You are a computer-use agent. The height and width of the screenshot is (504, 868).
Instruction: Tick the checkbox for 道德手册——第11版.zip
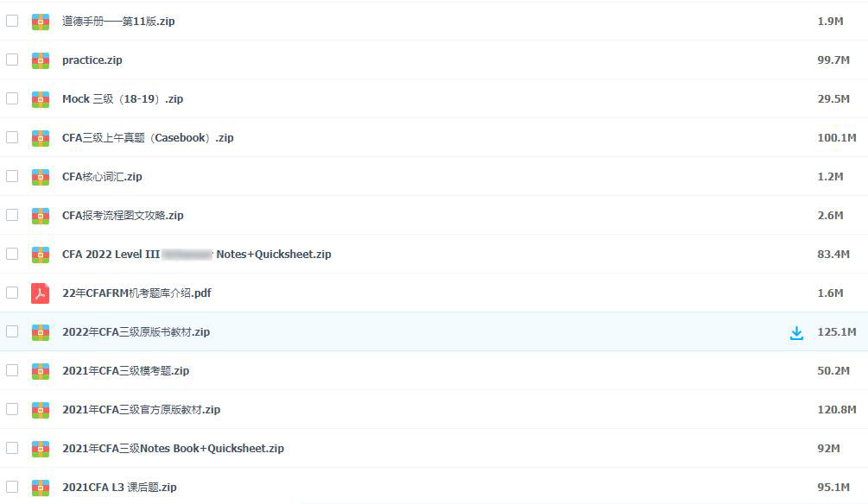12,21
